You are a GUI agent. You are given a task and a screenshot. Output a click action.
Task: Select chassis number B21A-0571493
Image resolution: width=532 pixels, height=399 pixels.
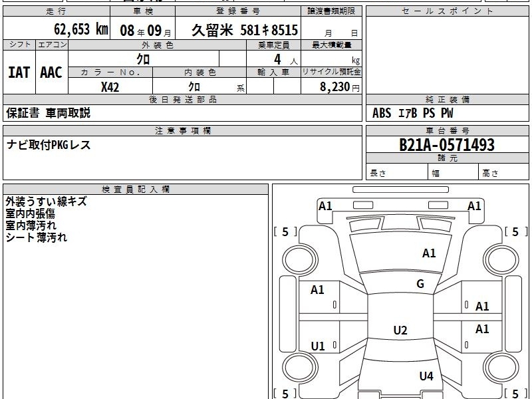(x=447, y=145)
